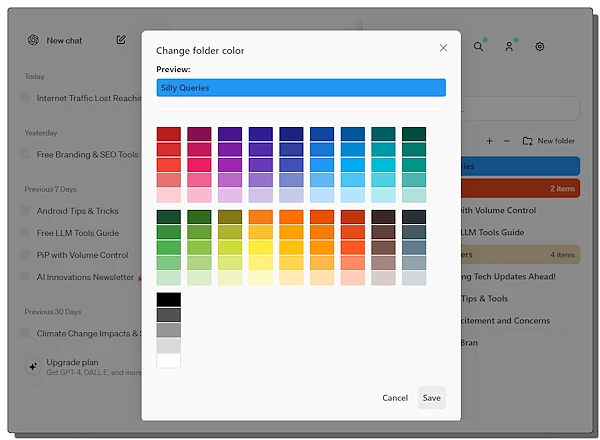600x440 pixels.
Task: Select the PiP with Volume Control checkbox
Action: pos(25,255)
